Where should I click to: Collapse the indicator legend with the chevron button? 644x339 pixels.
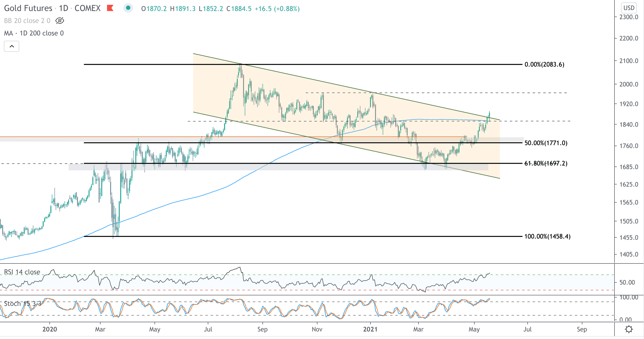tap(12, 46)
